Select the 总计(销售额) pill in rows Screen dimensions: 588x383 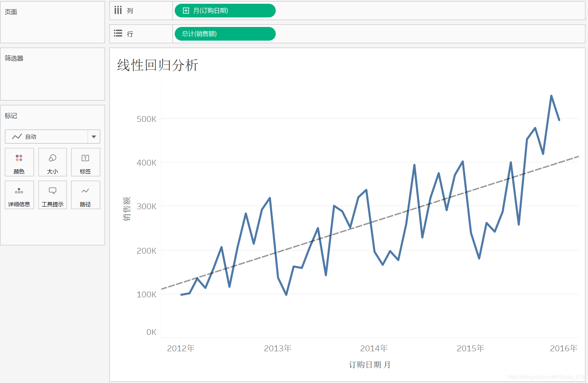point(225,34)
